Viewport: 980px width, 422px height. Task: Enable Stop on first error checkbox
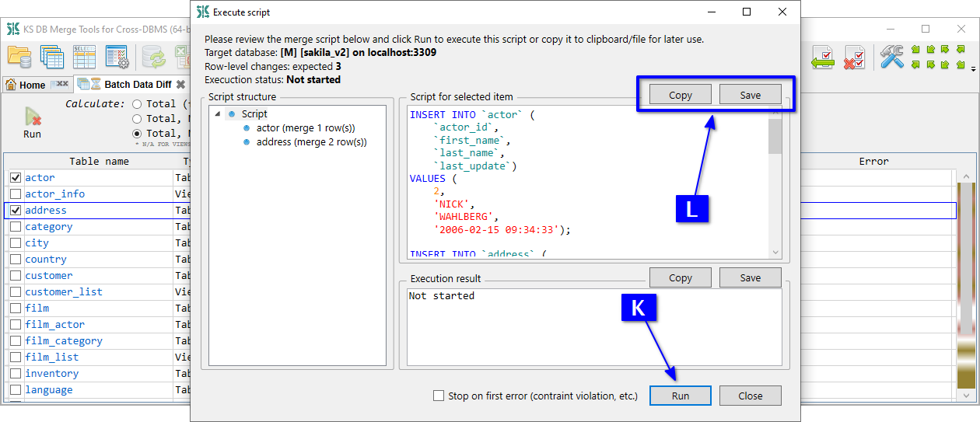click(x=439, y=396)
